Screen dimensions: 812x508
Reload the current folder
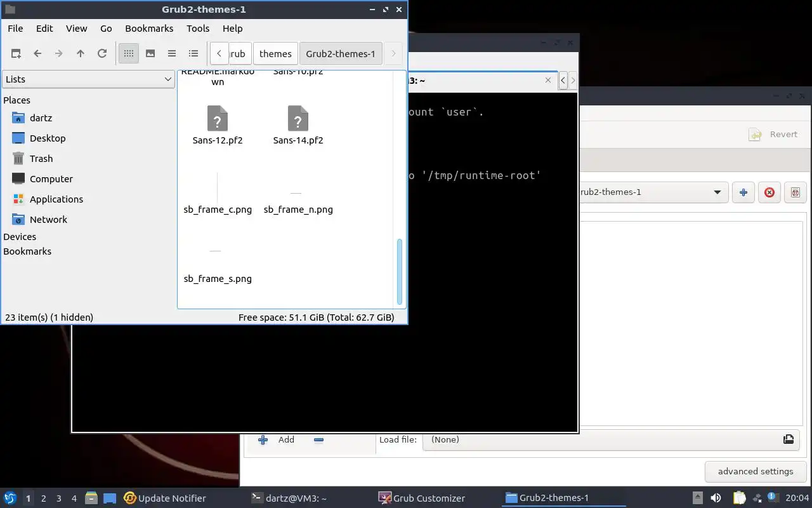(102, 54)
